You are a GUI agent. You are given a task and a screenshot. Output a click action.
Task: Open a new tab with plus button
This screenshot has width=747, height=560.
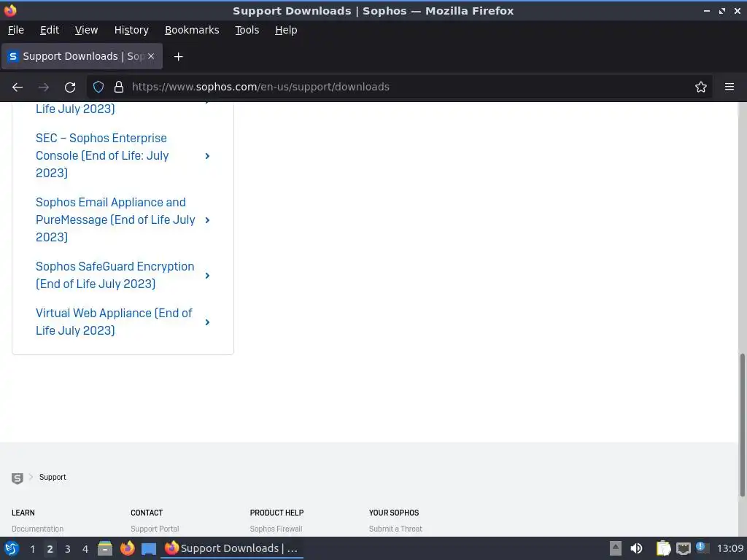tap(178, 57)
